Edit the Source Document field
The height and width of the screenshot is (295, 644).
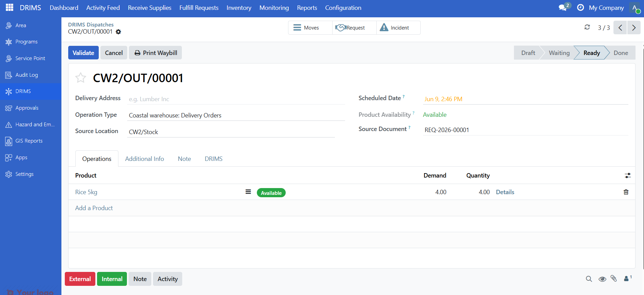click(x=526, y=130)
